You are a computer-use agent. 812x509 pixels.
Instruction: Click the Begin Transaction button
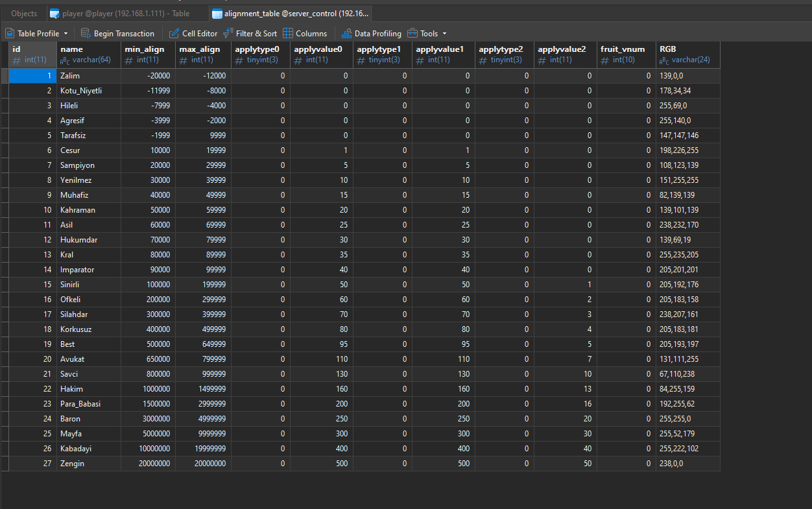pos(117,33)
